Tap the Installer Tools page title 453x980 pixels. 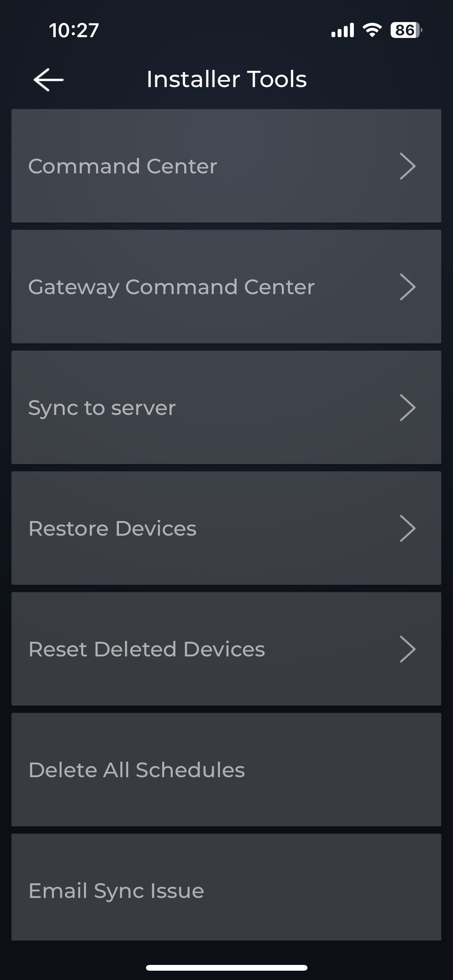[x=226, y=79]
